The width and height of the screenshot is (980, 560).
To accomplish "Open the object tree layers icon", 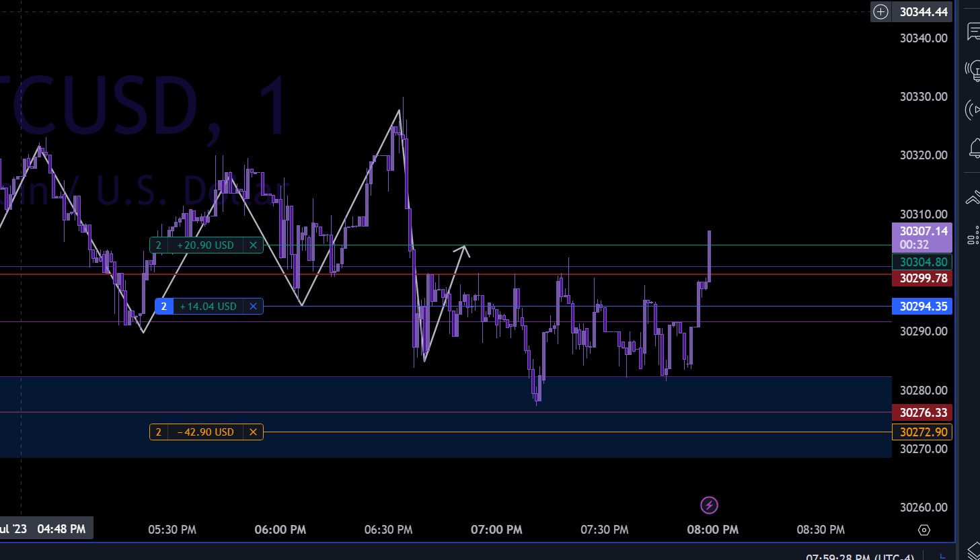I will pos(974,550).
